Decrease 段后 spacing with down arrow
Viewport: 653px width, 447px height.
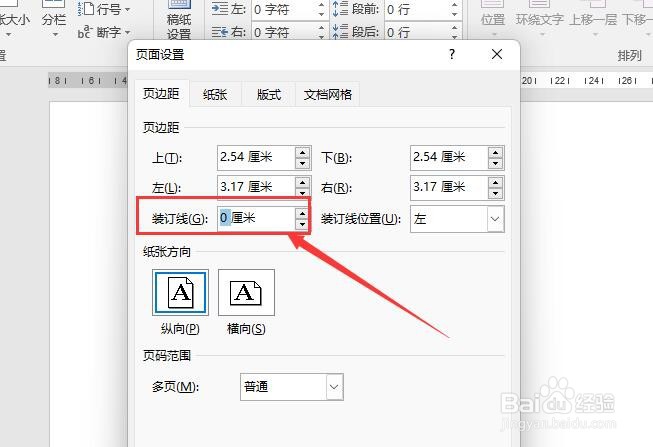454,36
